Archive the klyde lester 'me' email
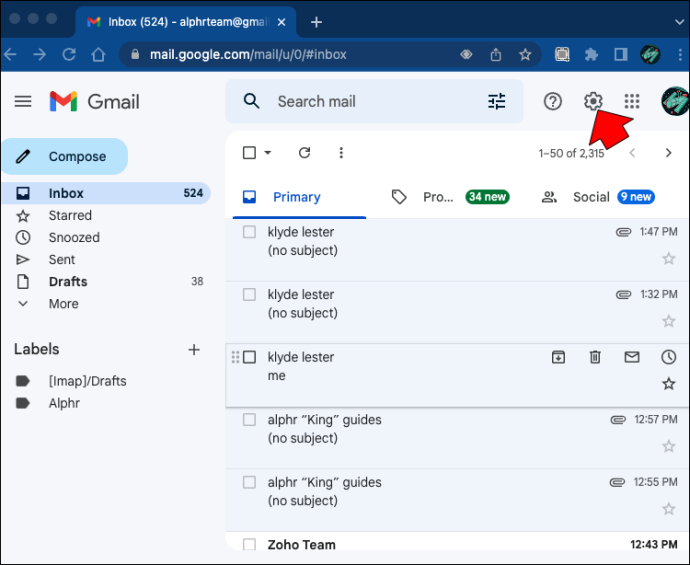The height and width of the screenshot is (565, 690). click(558, 357)
